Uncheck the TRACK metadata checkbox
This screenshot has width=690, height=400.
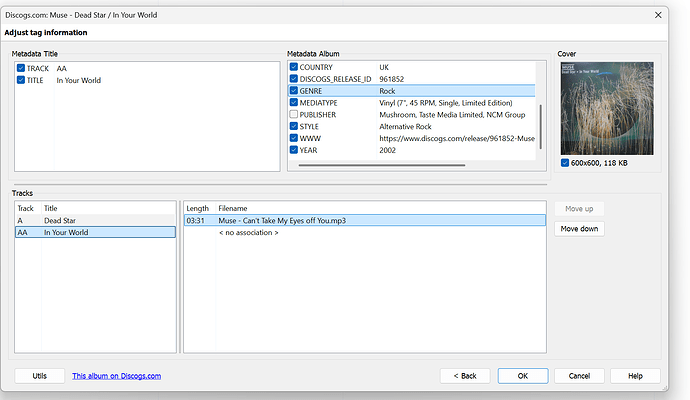[21, 68]
